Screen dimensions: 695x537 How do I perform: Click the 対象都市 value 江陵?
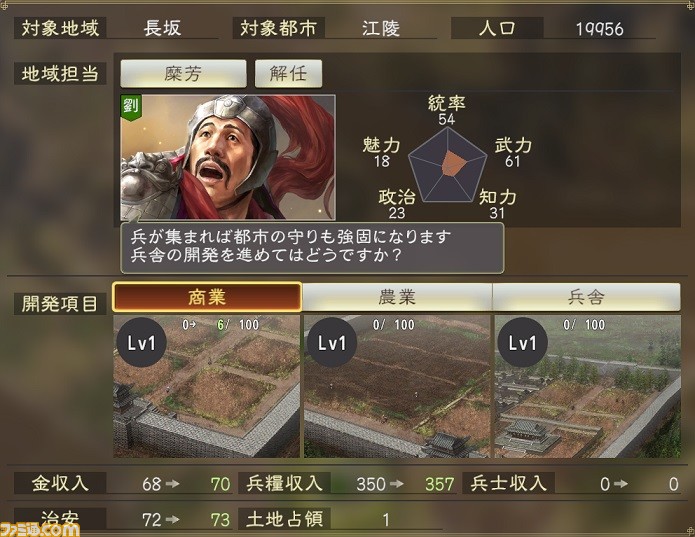(381, 28)
